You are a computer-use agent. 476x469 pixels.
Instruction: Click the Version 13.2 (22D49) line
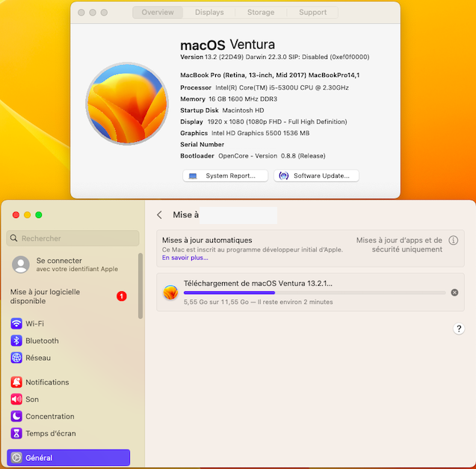(x=275, y=57)
